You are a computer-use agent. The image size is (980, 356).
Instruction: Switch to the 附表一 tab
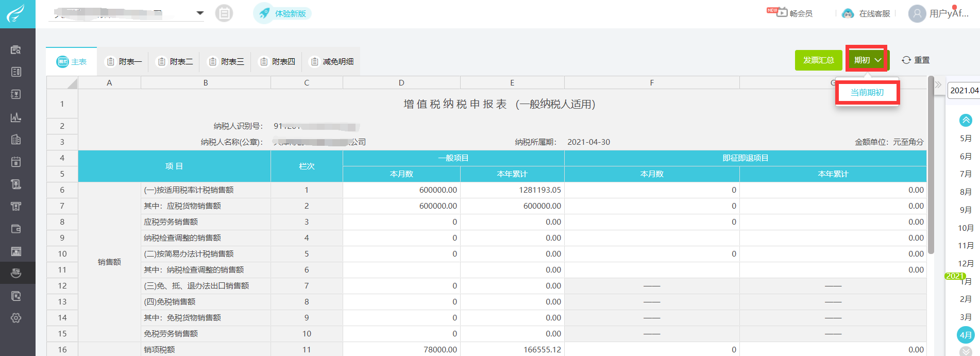[124, 62]
